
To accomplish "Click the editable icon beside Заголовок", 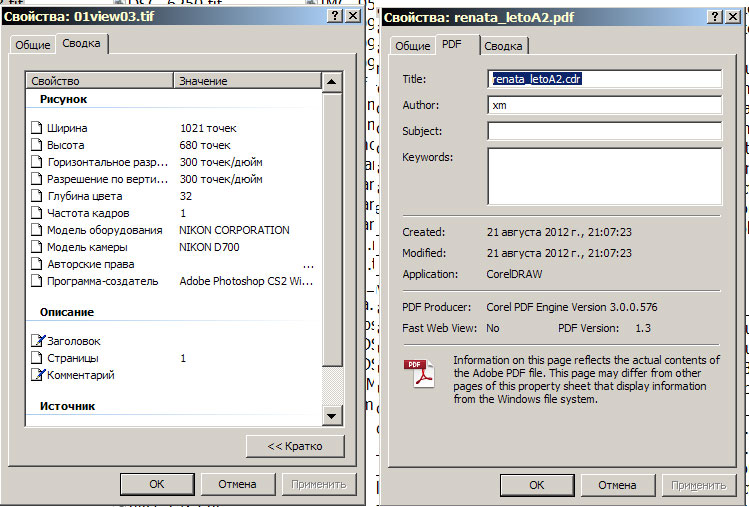I will pyautogui.click(x=38, y=341).
